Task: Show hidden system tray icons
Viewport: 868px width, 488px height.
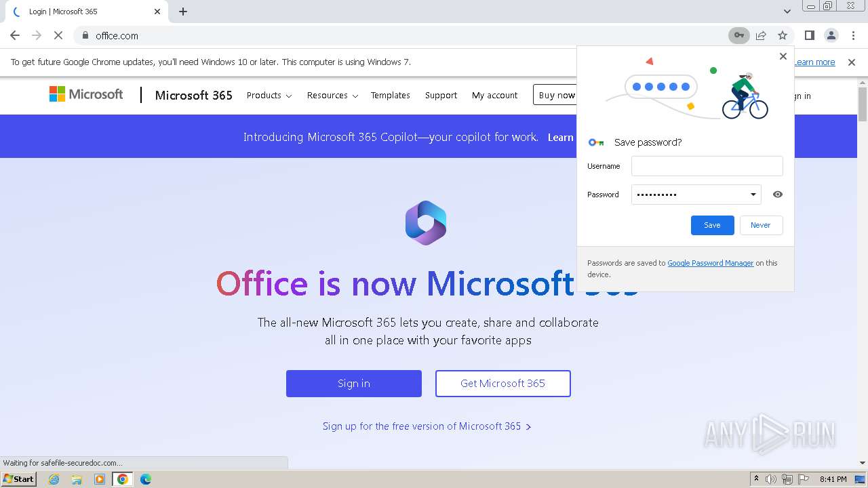Action: click(x=756, y=479)
